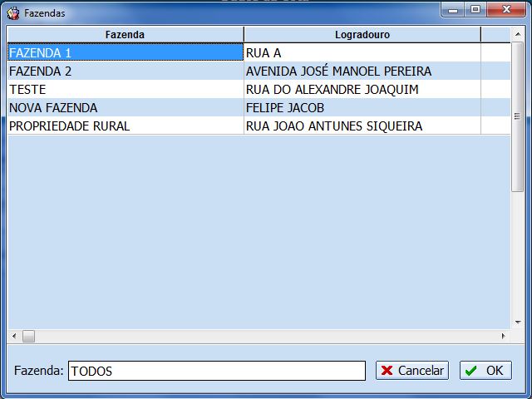Image resolution: width=532 pixels, height=399 pixels.
Task: Click into the Fazenda text field
Action: 216,371
